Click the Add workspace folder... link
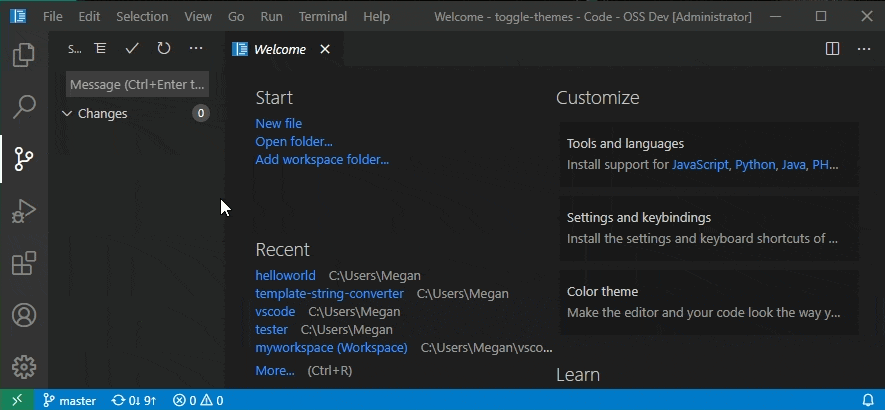This screenshot has height=410, width=885. [x=322, y=159]
